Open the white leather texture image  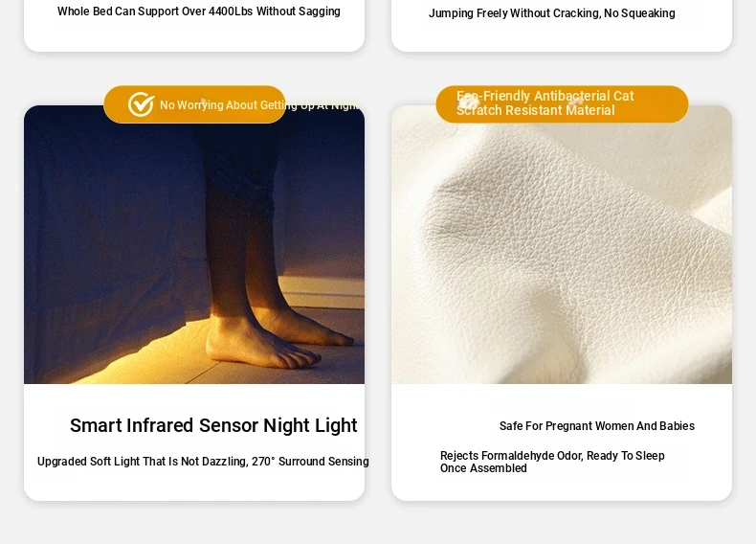[x=562, y=244]
